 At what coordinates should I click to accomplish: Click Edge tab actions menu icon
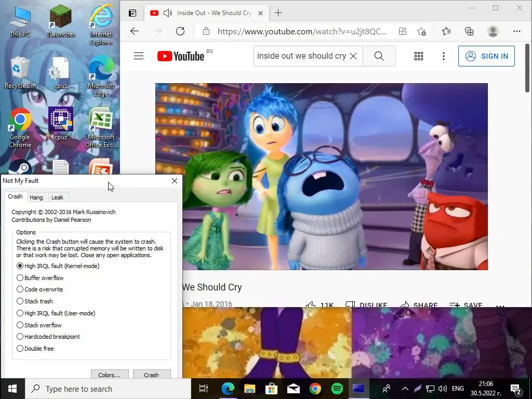(132, 13)
